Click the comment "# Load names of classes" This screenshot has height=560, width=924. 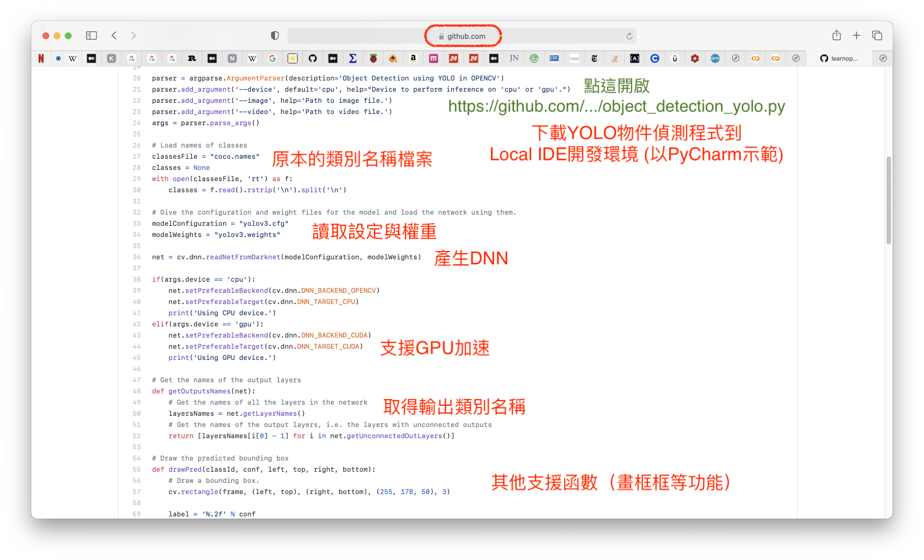[200, 145]
